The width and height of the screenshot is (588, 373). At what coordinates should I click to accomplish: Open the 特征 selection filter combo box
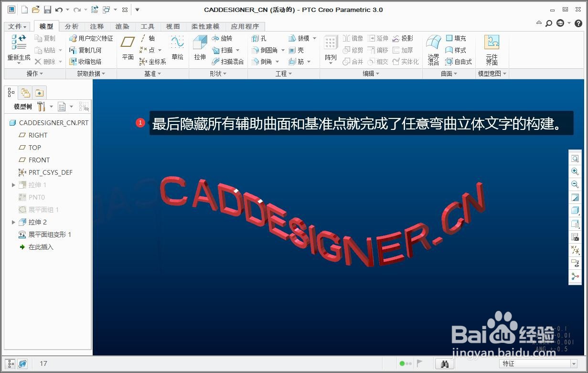pyautogui.click(x=539, y=364)
